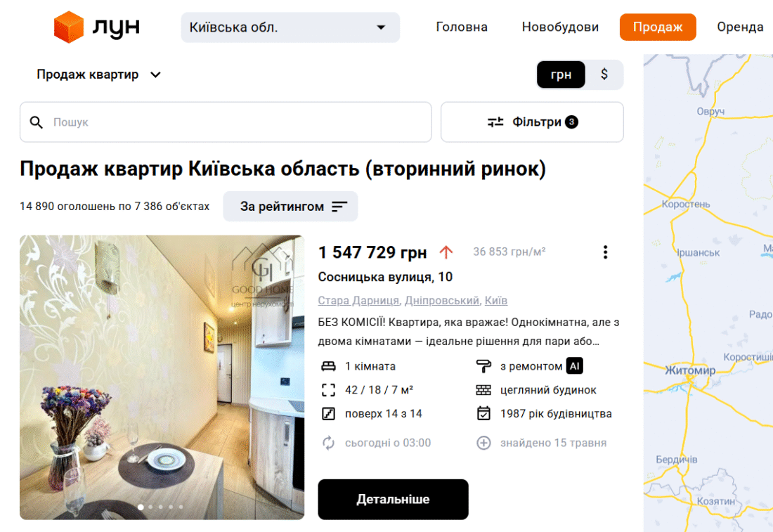Open the Оренда section
The image size is (773, 532).
[x=739, y=27]
